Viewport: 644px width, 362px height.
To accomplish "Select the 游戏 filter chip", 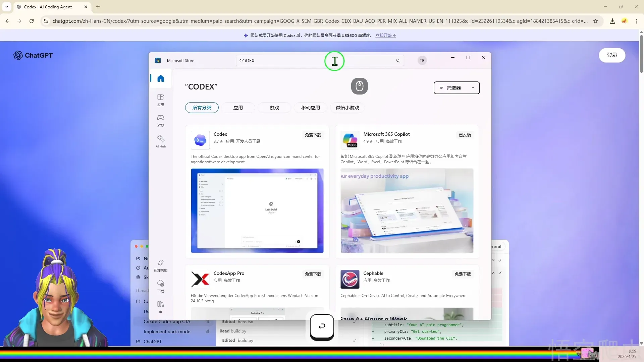I will click(x=274, y=108).
